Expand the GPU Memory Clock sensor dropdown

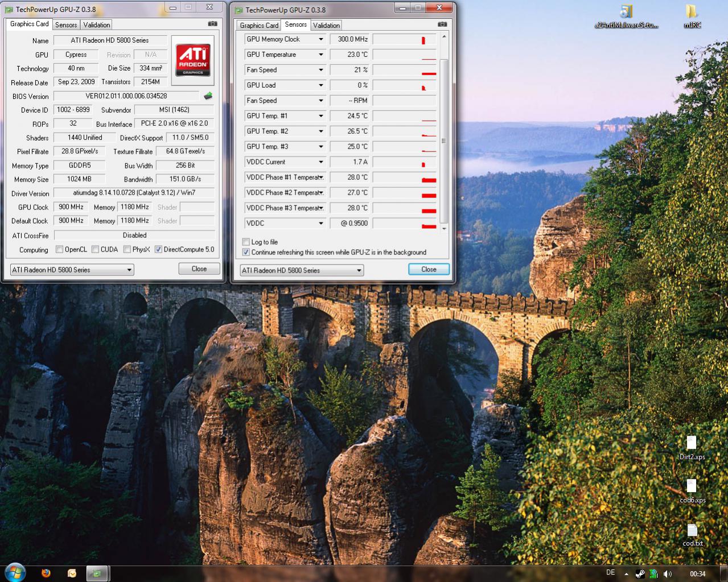320,39
